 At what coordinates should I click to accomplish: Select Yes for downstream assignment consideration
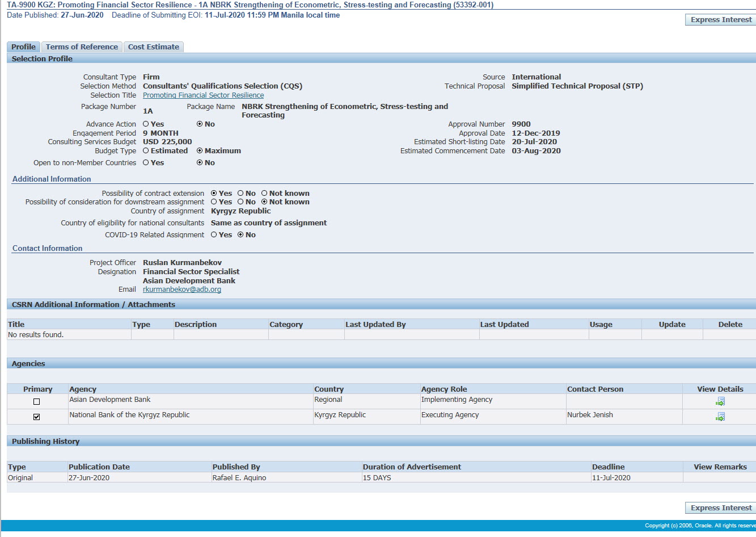click(x=214, y=202)
